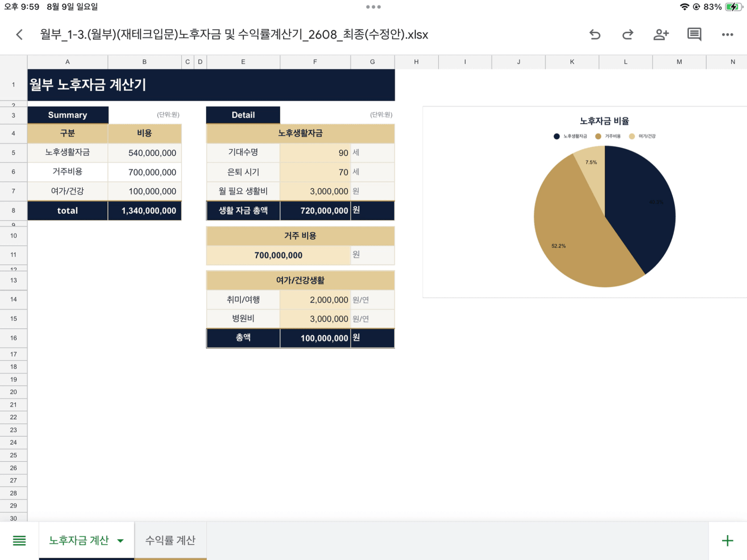
Task: Redo the last action
Action: coord(628,35)
